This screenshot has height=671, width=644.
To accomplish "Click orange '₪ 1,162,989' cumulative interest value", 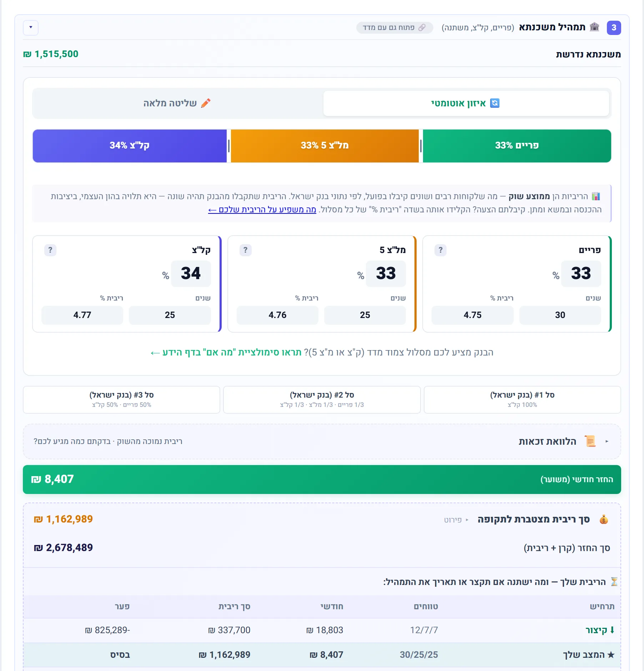I will pyautogui.click(x=63, y=519).
